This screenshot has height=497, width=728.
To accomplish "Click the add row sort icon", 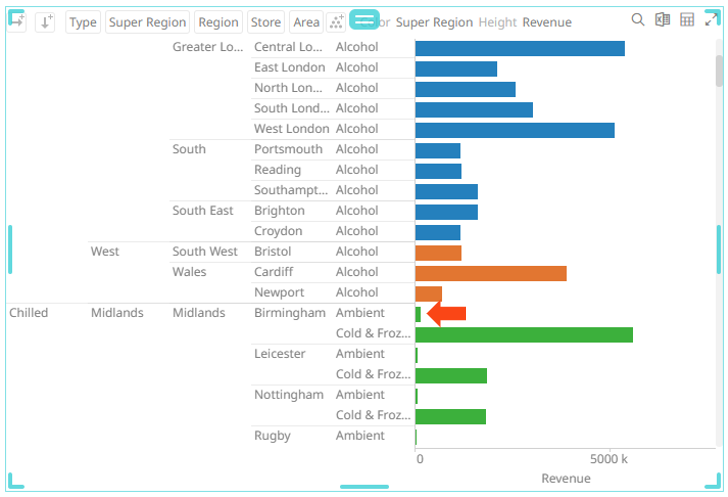I will click(x=45, y=21).
